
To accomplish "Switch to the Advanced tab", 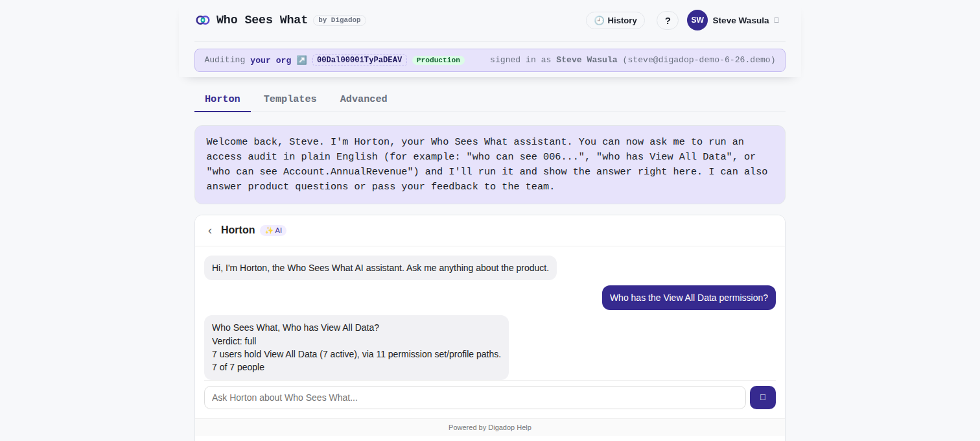I will [364, 99].
